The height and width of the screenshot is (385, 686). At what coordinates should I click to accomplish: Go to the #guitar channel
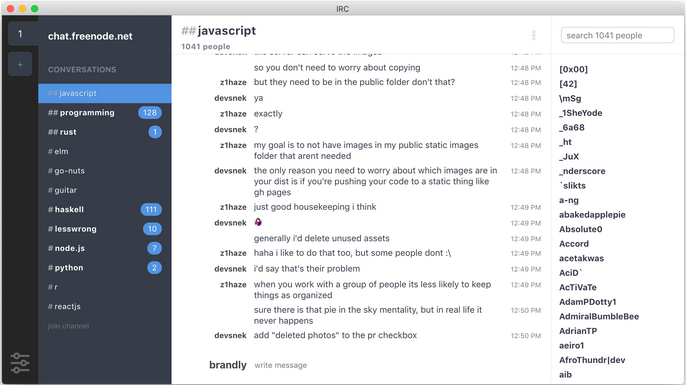point(105,190)
